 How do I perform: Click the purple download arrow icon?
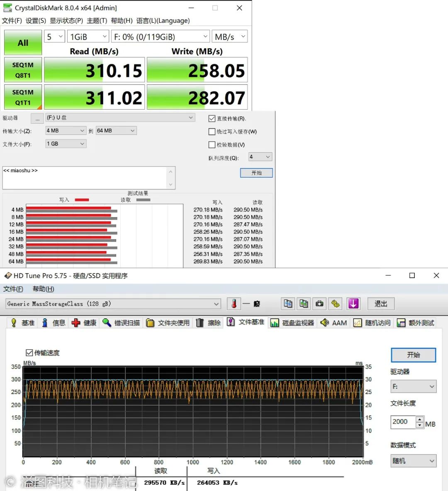tap(353, 303)
